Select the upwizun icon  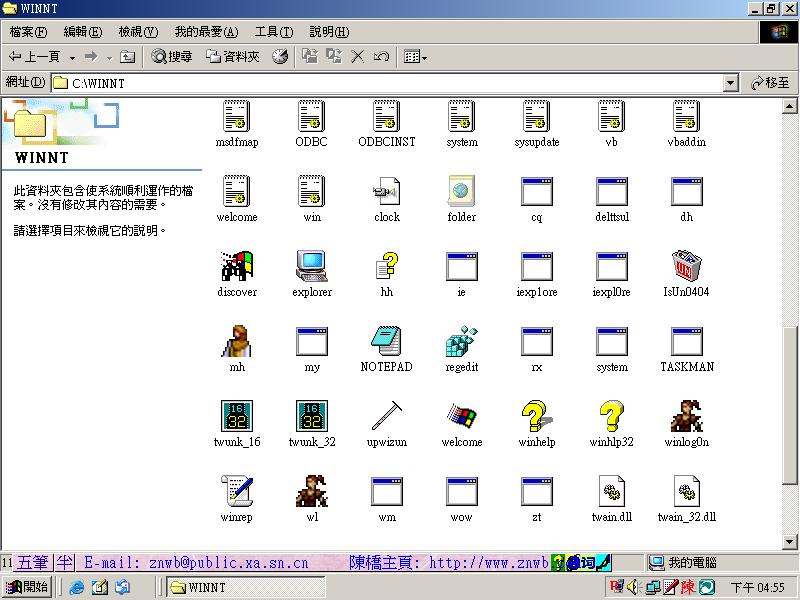point(387,416)
